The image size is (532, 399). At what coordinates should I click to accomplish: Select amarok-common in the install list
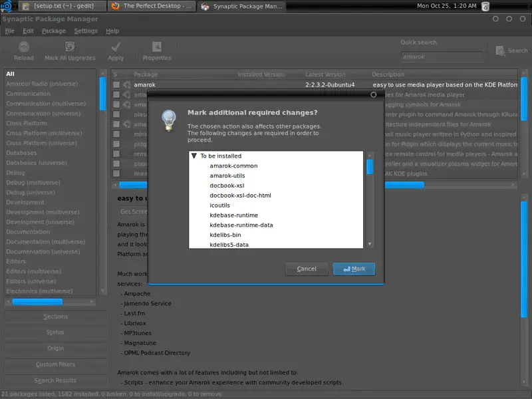tap(233, 166)
